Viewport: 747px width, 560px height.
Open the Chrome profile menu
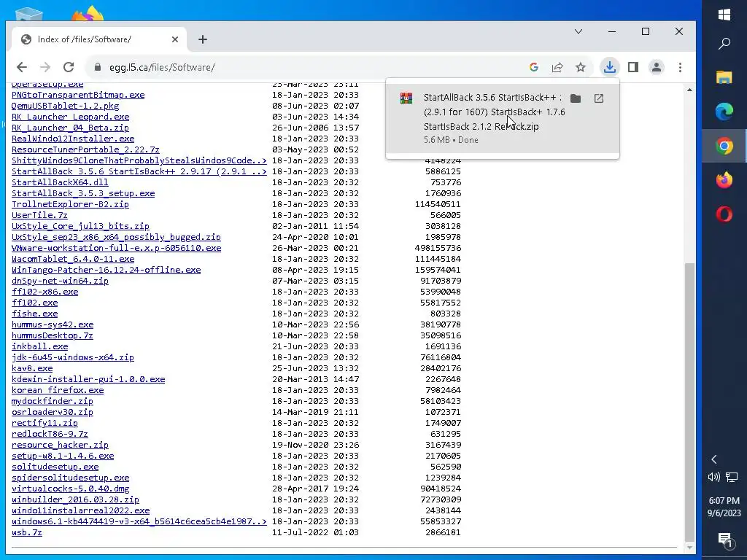coord(656,67)
